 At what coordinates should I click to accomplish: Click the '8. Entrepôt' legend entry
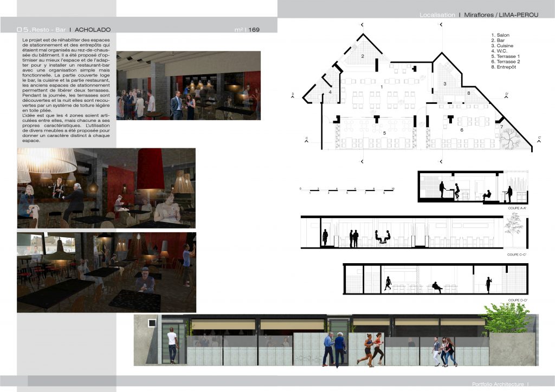(503, 67)
